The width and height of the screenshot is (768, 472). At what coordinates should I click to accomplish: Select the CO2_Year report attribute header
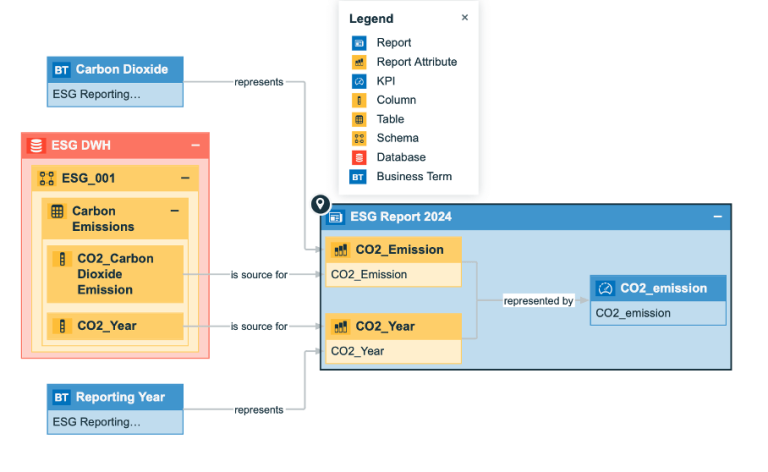pyautogui.click(x=393, y=327)
